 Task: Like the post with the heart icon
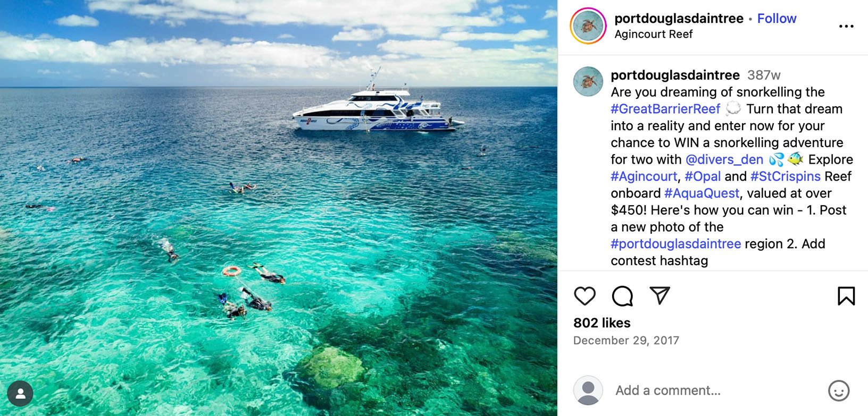point(585,296)
